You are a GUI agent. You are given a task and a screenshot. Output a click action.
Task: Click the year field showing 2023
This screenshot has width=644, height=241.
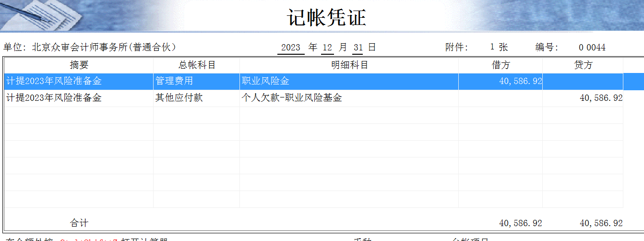[x=291, y=48]
